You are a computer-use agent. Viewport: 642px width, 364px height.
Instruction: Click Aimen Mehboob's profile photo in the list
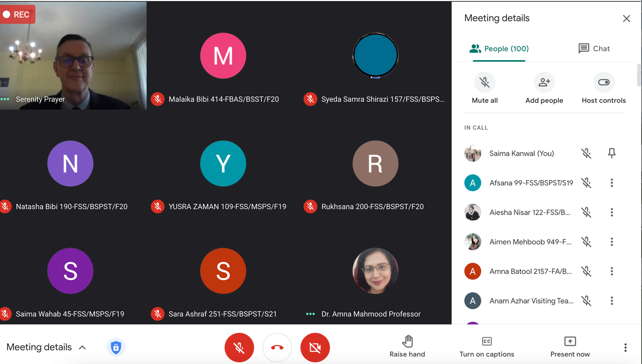point(472,242)
